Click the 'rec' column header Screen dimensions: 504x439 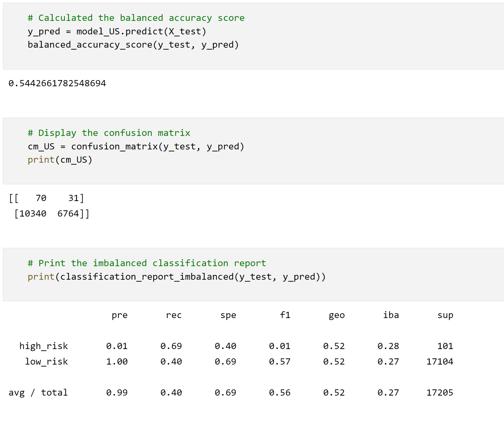174,315
